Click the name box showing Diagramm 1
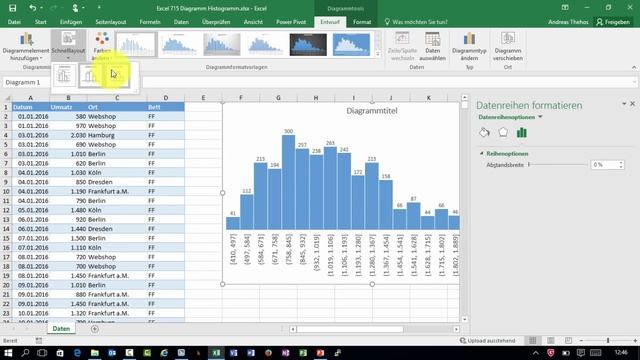 click(x=25, y=82)
